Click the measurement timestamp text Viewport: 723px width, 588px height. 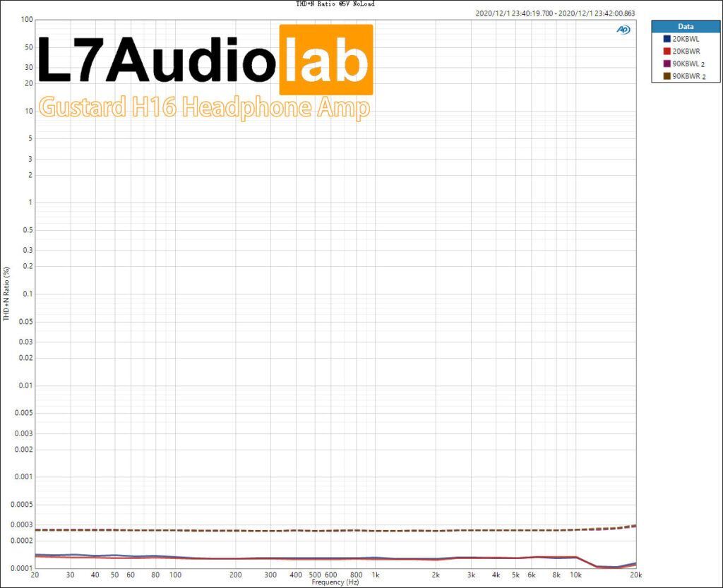tap(555, 13)
